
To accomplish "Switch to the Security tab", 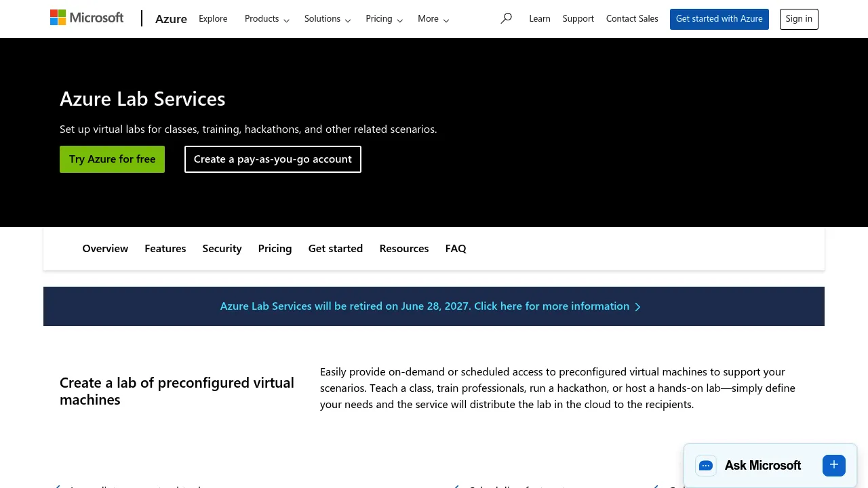I will point(222,249).
